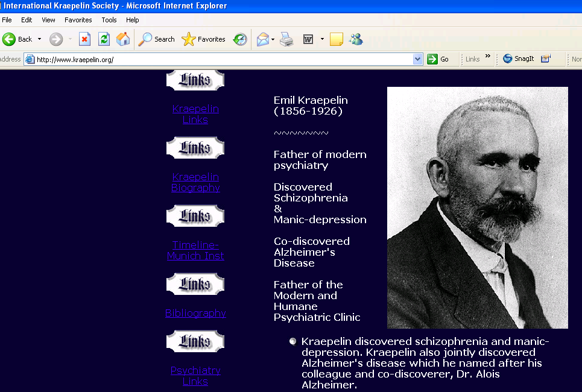Open the Messenger people icon
Screen dimensions: 582x392
point(356,39)
